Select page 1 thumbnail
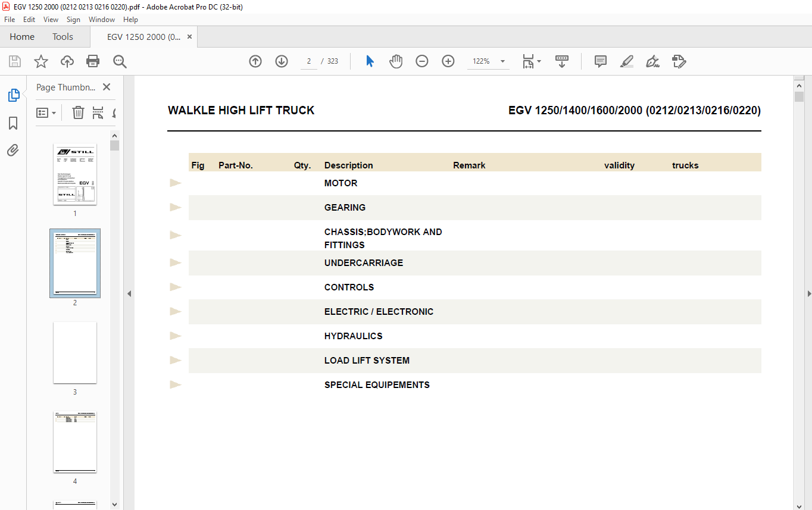This screenshot has width=812, height=510. pos(75,174)
